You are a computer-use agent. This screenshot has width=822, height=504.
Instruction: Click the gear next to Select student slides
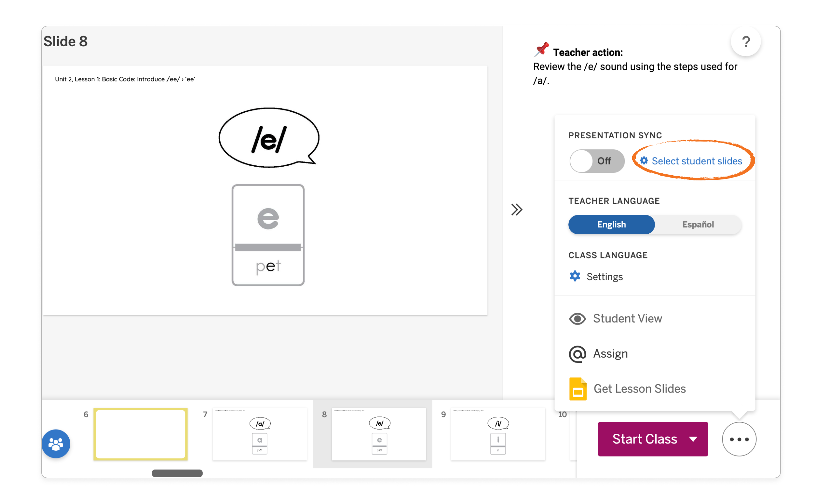[x=644, y=161]
